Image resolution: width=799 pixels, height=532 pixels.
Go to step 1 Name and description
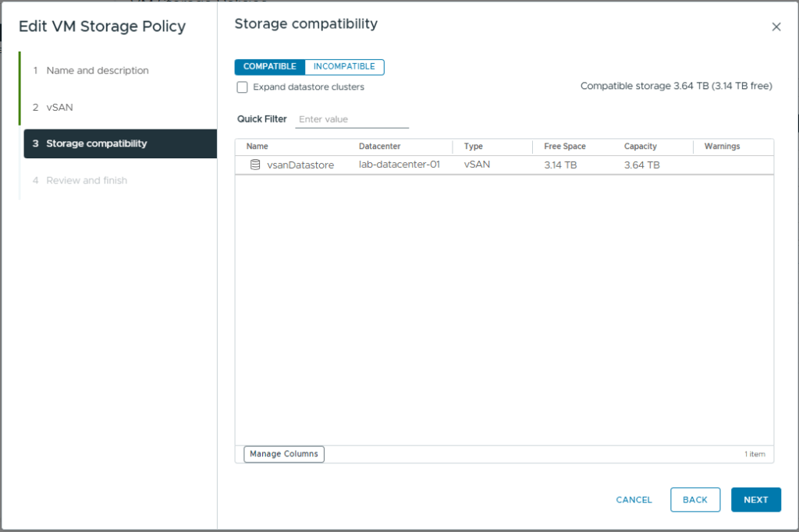(x=97, y=70)
